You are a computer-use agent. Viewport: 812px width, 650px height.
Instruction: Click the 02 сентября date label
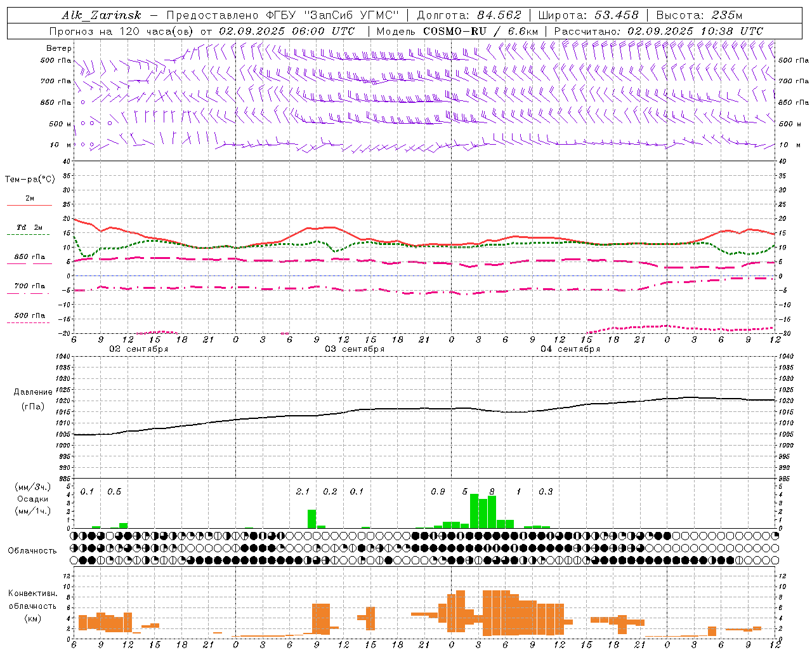click(139, 349)
